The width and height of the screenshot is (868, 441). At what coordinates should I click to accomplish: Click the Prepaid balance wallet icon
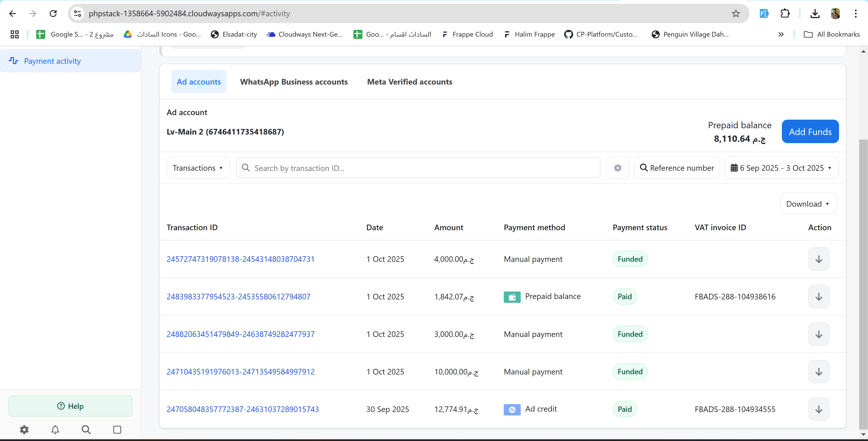[512, 297]
